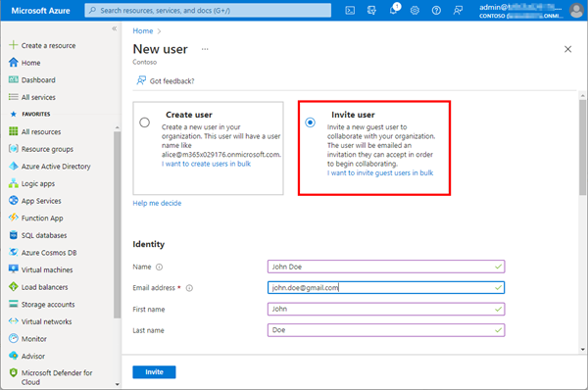588x390 pixels.
Task: Click App Services icon
Action: point(13,201)
